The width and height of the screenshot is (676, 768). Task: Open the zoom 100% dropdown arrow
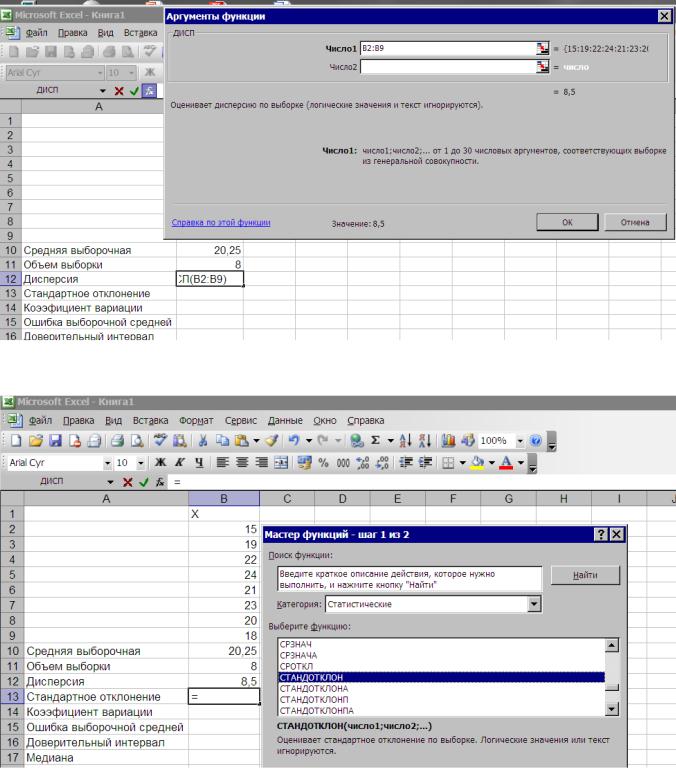point(520,441)
